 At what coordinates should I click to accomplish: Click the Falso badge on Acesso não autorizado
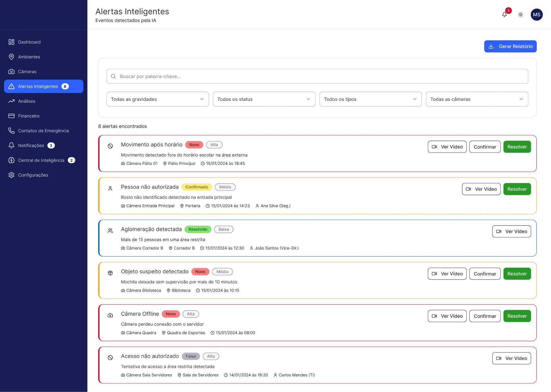tap(191, 356)
